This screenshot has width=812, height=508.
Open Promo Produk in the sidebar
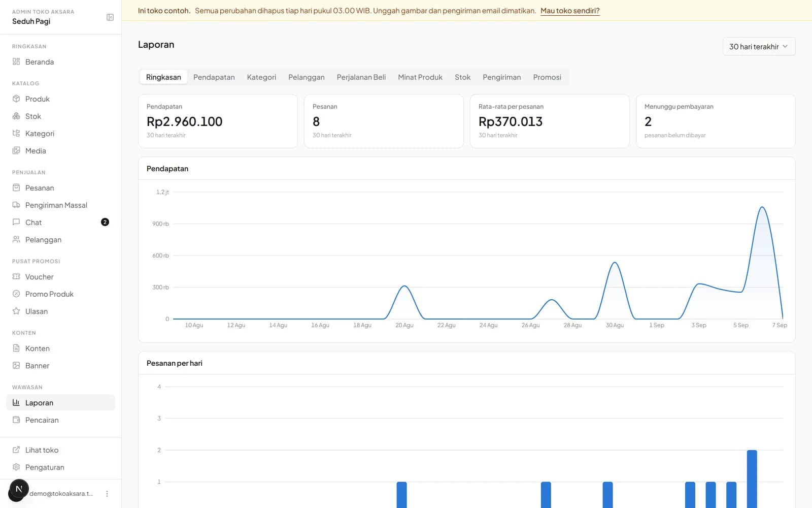click(60, 294)
